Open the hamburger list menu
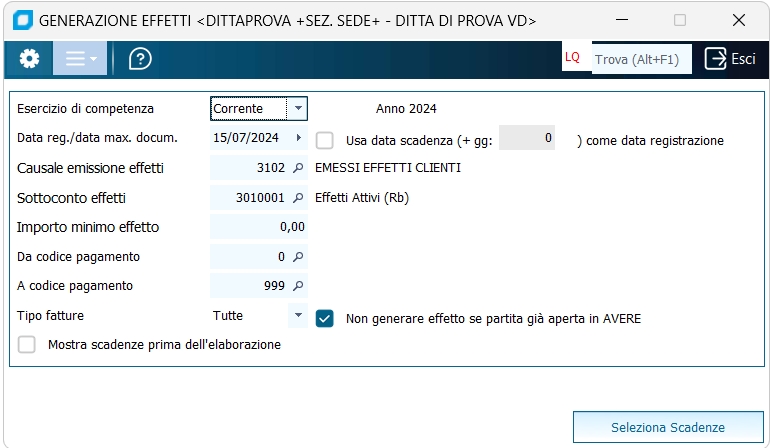 tap(80, 59)
